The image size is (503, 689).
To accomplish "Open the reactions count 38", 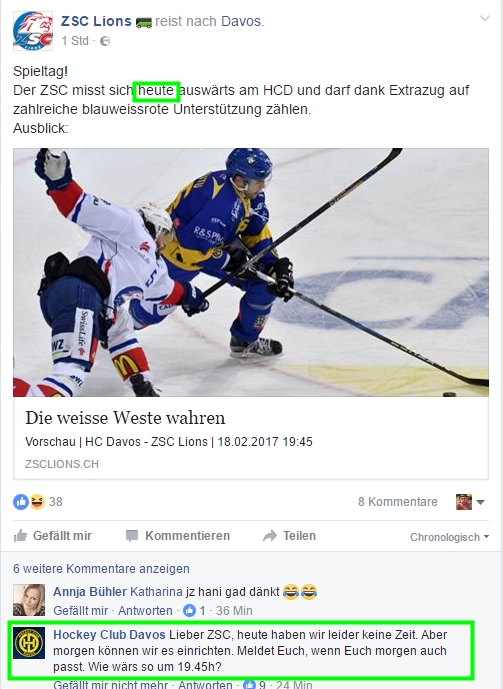I will pyautogui.click(x=55, y=502).
